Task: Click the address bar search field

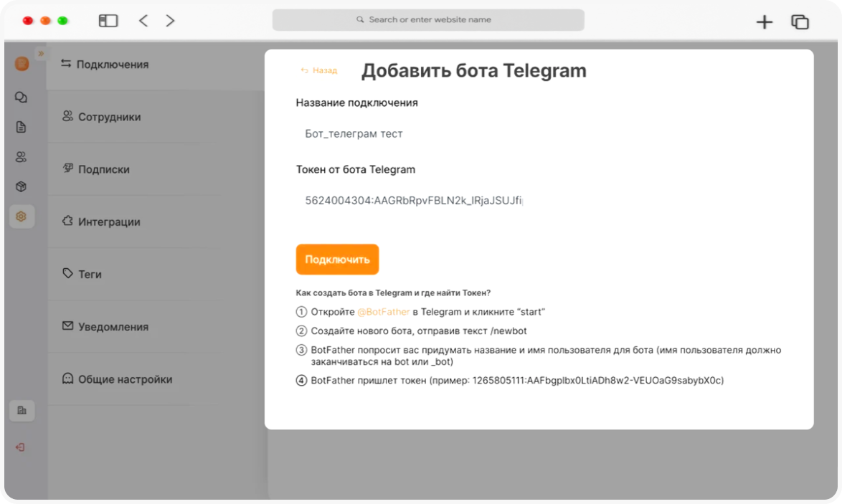Action: [428, 20]
